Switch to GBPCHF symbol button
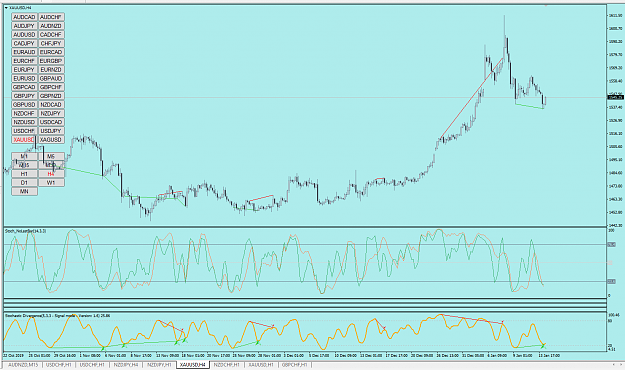 (x=51, y=87)
